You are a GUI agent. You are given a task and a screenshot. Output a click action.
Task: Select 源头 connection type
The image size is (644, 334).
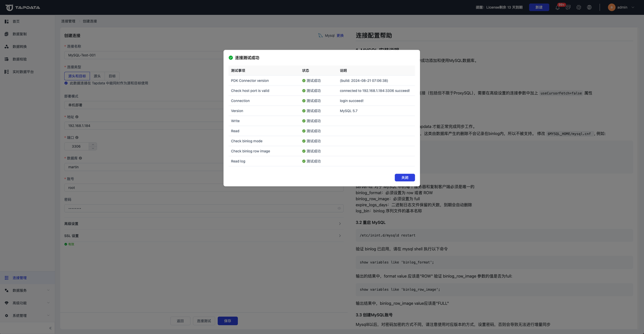pyautogui.click(x=97, y=76)
